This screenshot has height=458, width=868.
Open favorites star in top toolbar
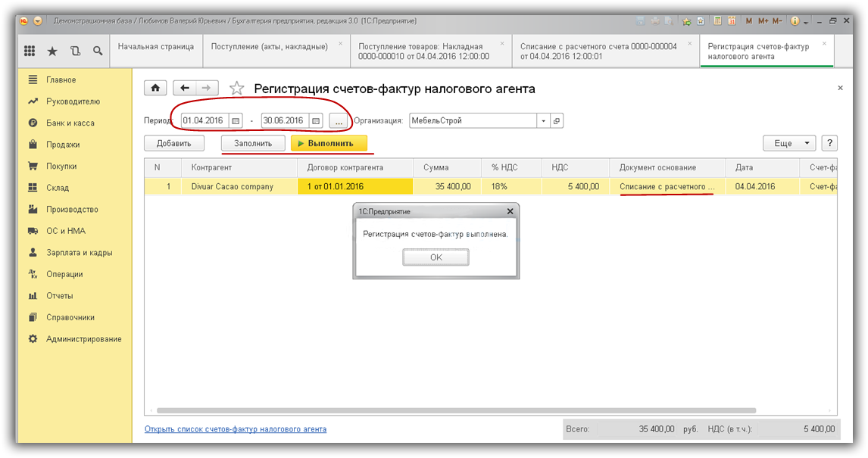click(x=52, y=51)
